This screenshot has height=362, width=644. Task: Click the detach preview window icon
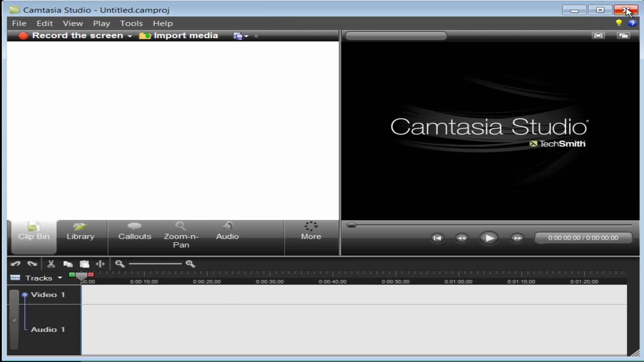(623, 36)
